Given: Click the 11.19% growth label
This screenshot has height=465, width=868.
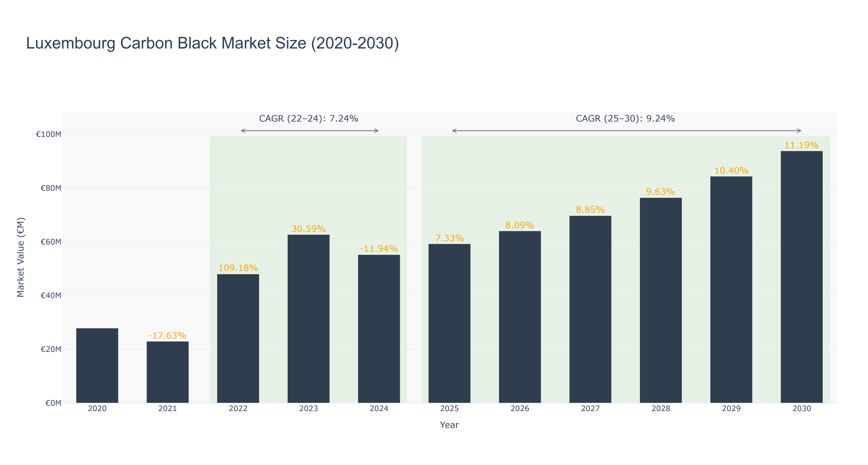Looking at the screenshot, I should pos(801,145).
